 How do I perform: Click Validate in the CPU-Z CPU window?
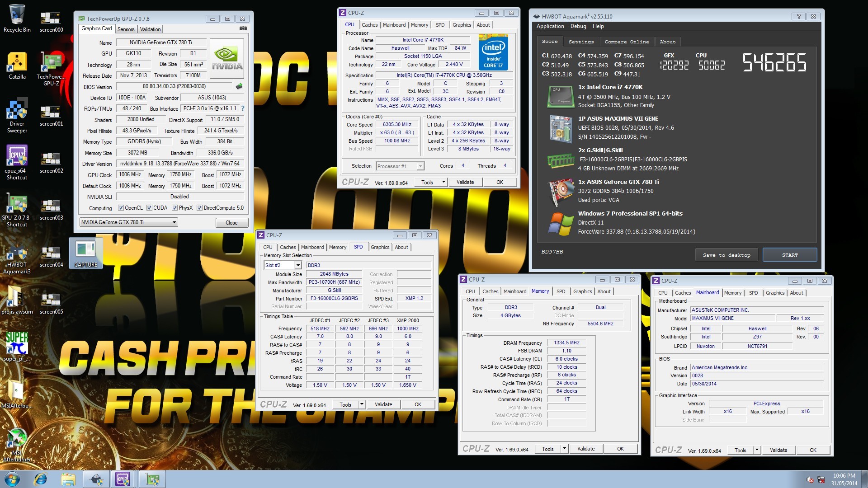[465, 182]
